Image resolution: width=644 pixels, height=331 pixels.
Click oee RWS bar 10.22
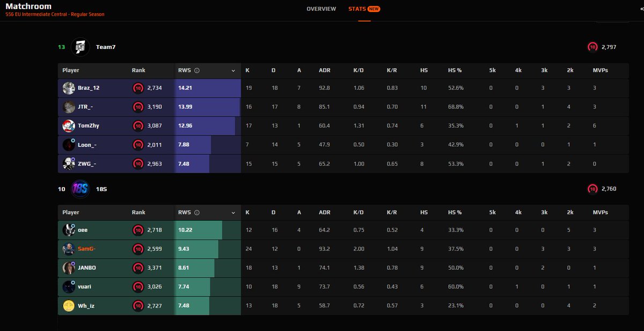[198, 230]
